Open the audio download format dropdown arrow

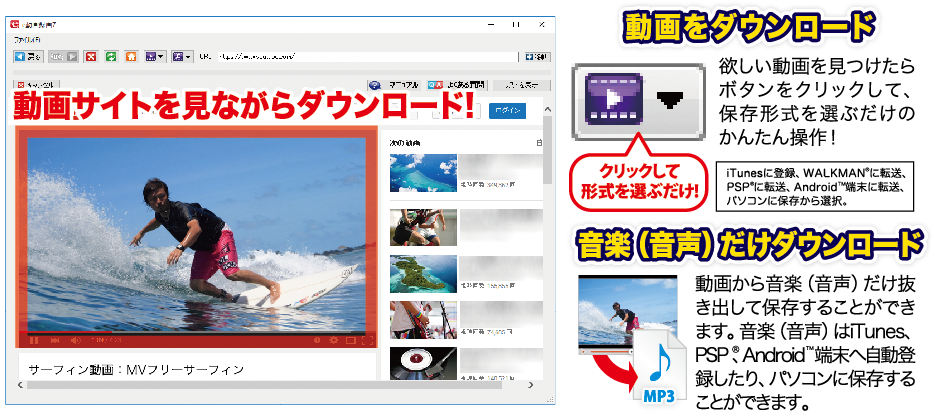coord(189,57)
